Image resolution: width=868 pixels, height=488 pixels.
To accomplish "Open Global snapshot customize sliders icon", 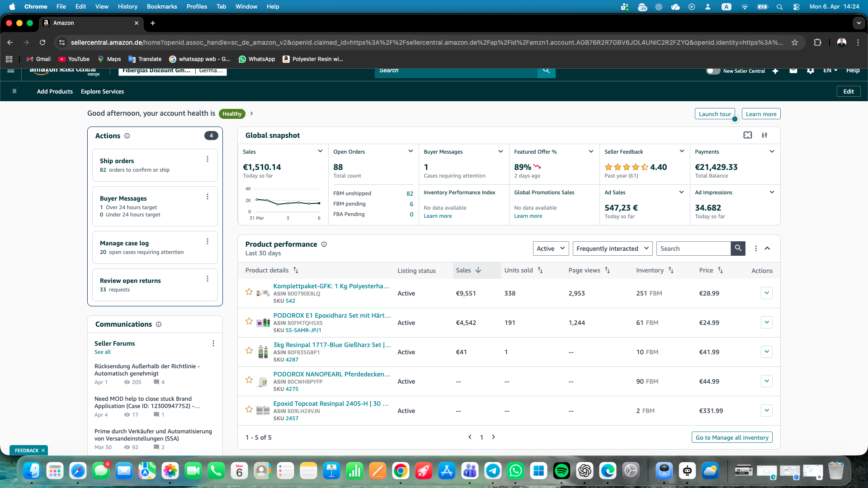I will [x=764, y=135].
